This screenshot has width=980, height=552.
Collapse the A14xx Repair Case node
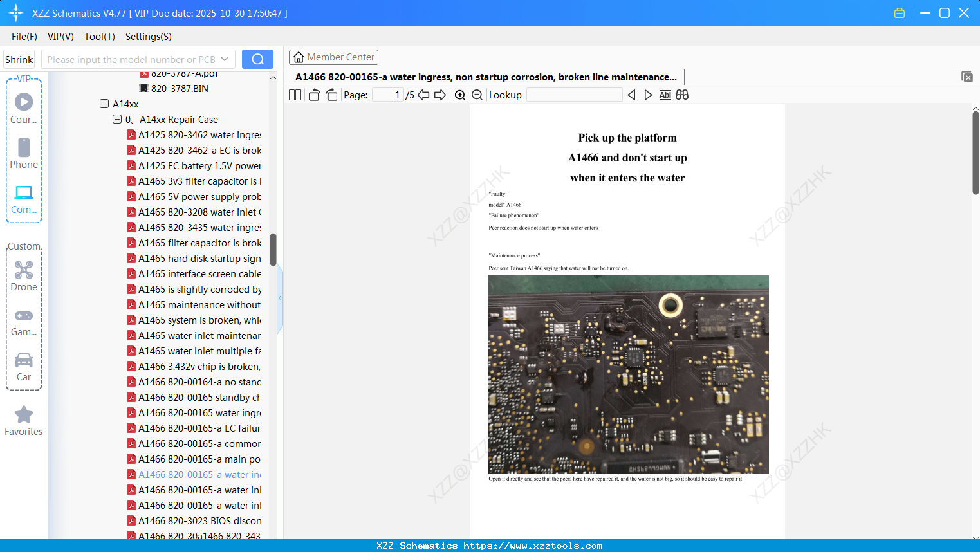(x=117, y=120)
